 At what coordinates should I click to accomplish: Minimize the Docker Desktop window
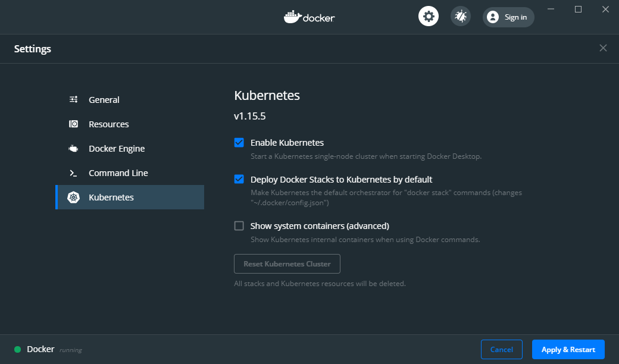551,9
